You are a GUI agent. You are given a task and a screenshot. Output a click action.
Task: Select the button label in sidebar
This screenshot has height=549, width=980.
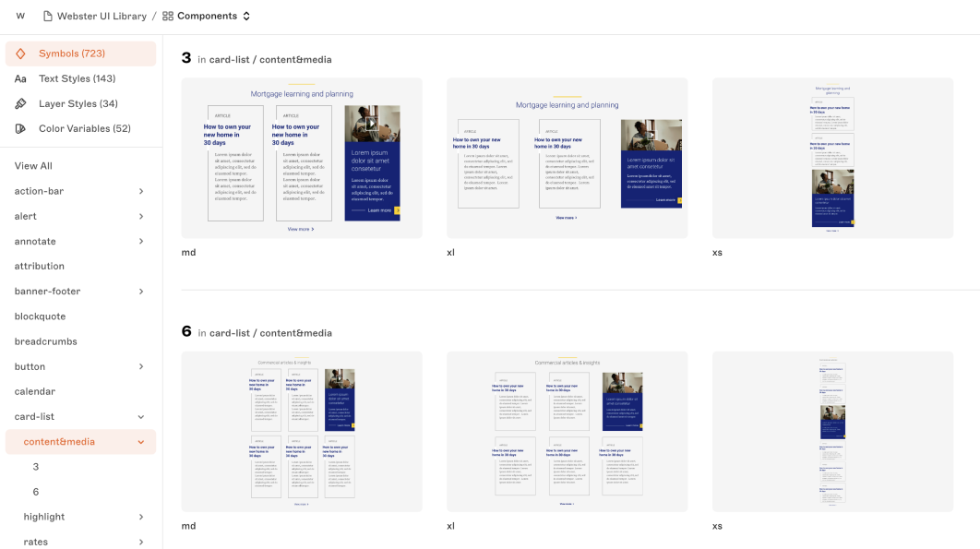pyautogui.click(x=30, y=366)
